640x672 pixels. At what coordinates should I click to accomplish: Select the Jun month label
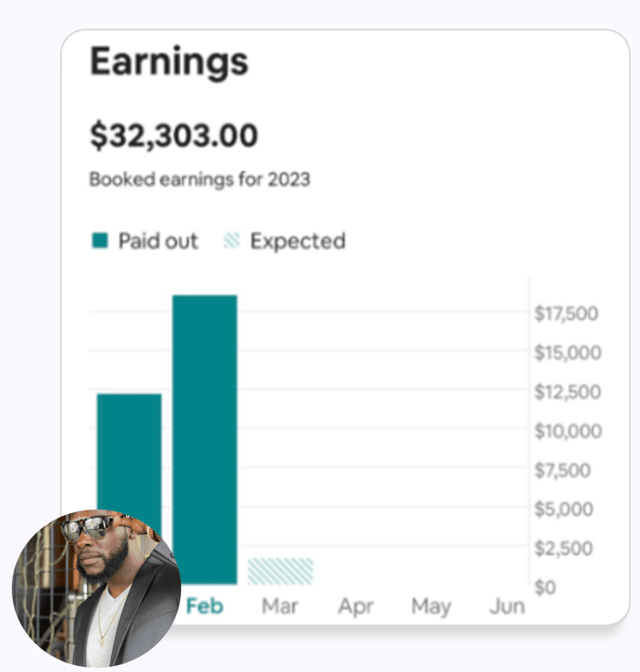click(507, 607)
